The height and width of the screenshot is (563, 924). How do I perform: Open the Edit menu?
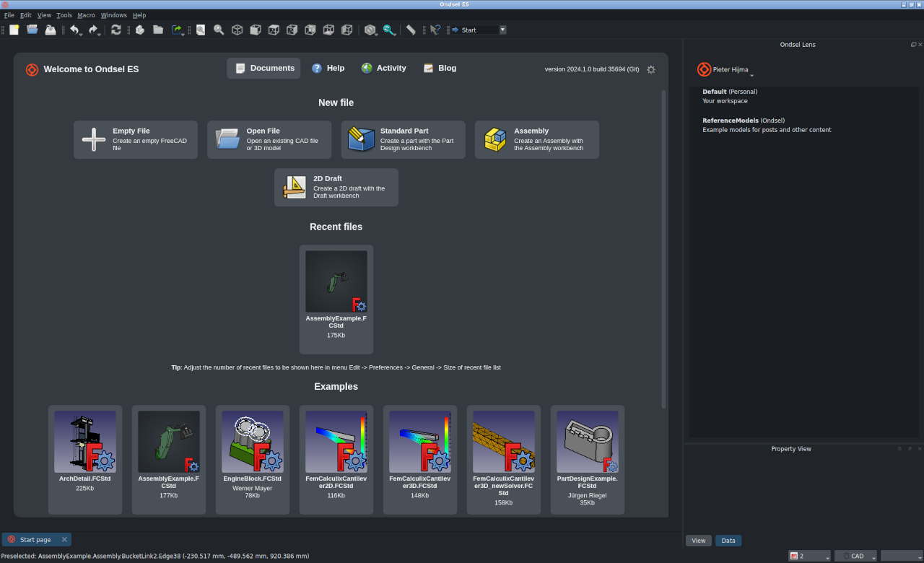point(26,15)
